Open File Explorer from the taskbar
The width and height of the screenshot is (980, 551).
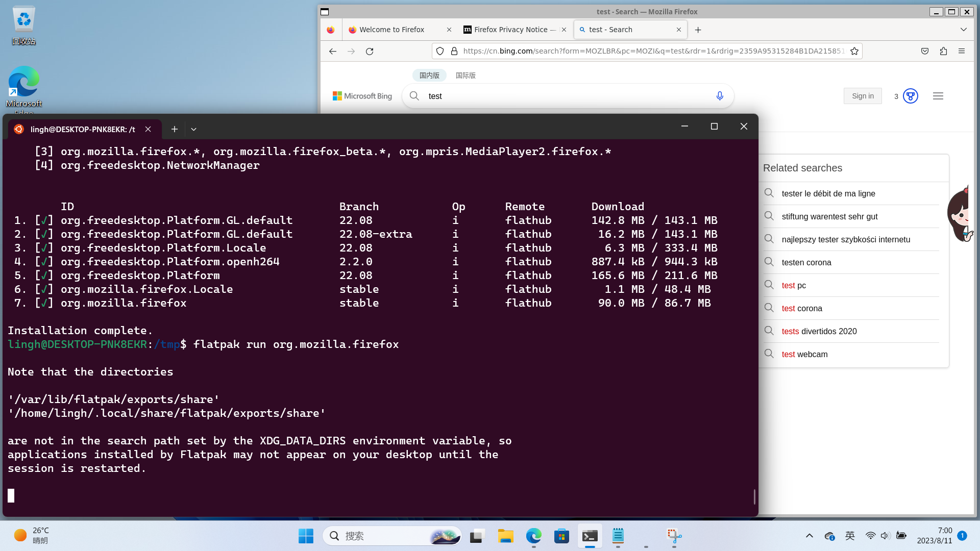point(505,536)
